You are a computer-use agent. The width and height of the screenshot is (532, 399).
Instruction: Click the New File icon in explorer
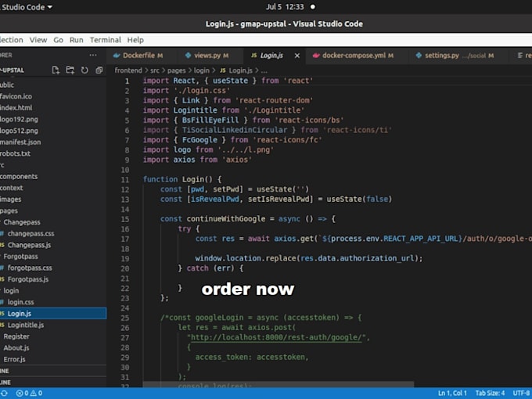pos(56,70)
